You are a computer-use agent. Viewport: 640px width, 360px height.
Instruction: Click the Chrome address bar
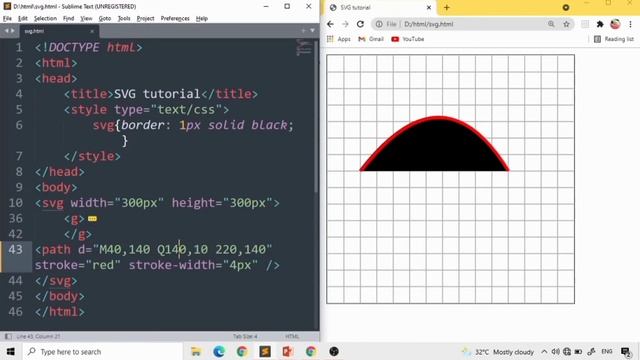[473, 24]
